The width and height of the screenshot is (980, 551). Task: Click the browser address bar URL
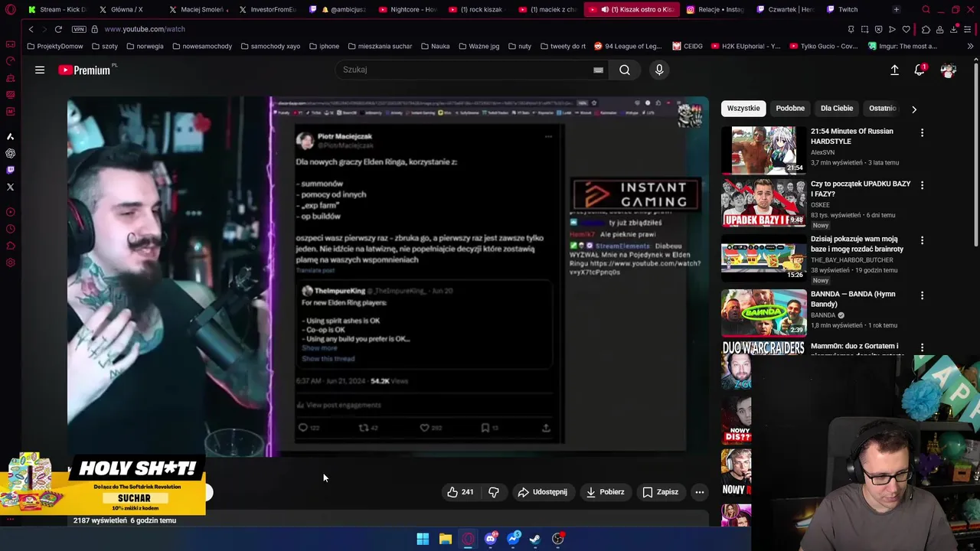pyautogui.click(x=145, y=29)
